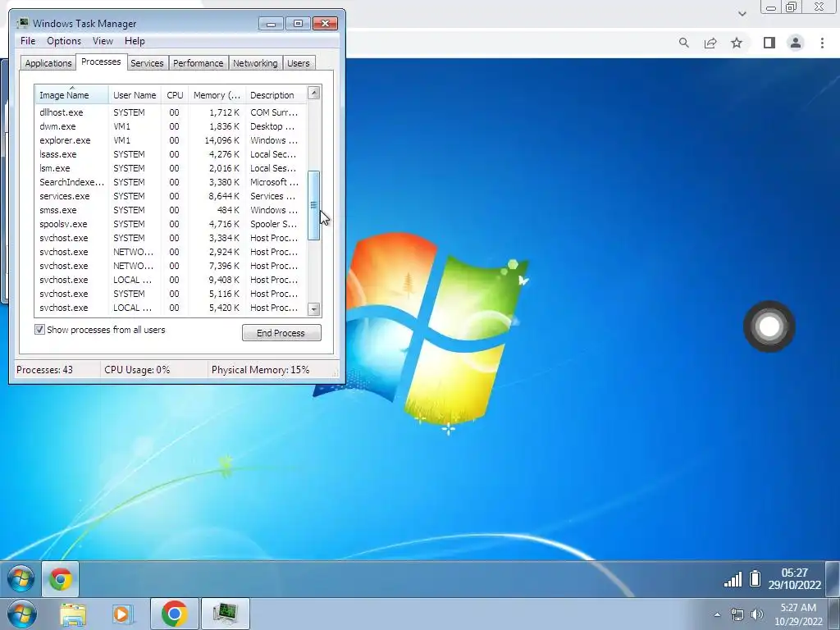Screen dimensions: 840x630
Task: Switch to the Applications tab
Action: click(x=48, y=63)
